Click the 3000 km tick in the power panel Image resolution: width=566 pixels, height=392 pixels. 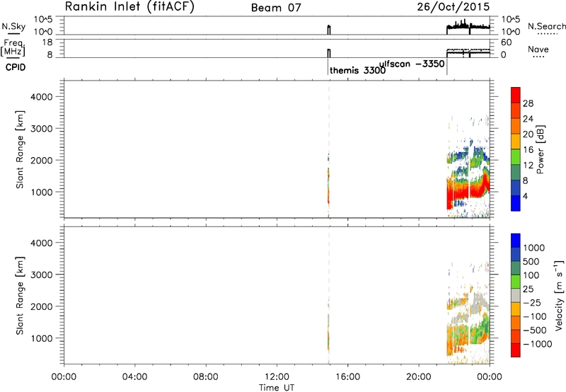pyautogui.click(x=42, y=129)
